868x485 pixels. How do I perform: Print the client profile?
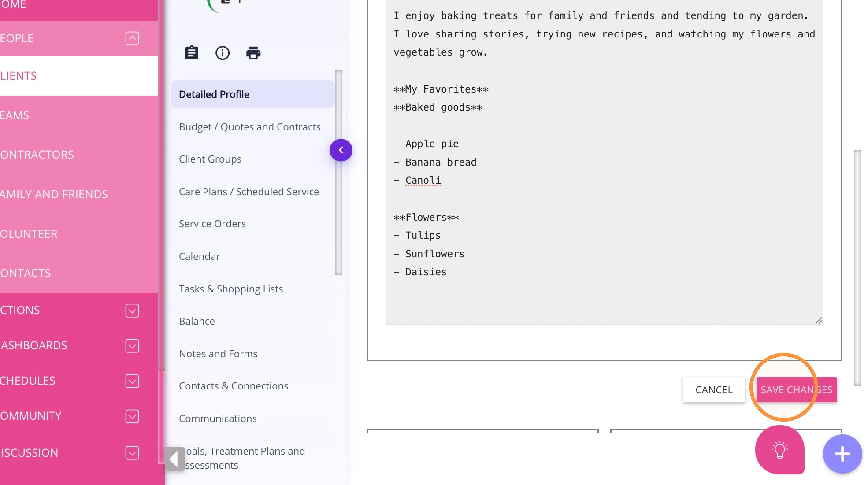pyautogui.click(x=253, y=53)
